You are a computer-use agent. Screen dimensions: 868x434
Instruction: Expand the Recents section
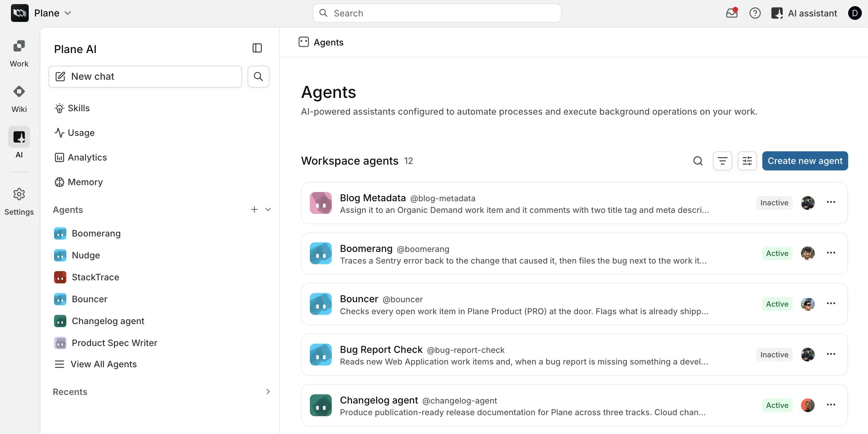(268, 392)
